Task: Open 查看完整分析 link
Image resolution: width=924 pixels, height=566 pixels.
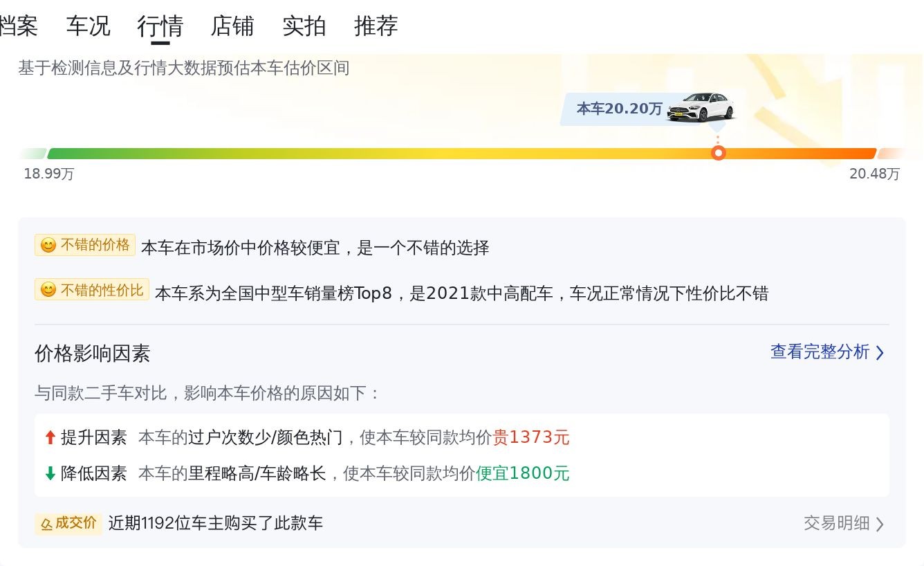Action: click(x=820, y=352)
